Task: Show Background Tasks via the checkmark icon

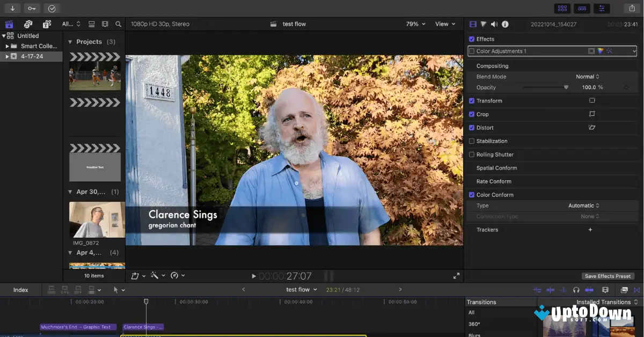Action: (x=51, y=8)
